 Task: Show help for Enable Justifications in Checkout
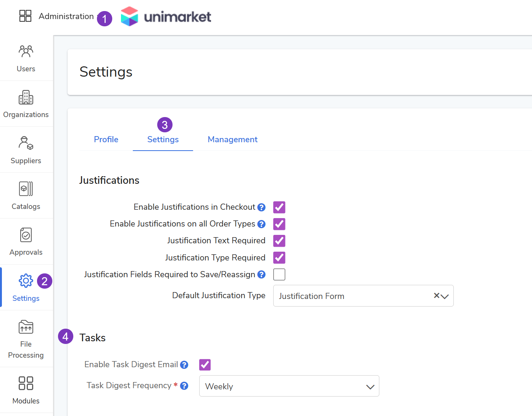(x=261, y=207)
